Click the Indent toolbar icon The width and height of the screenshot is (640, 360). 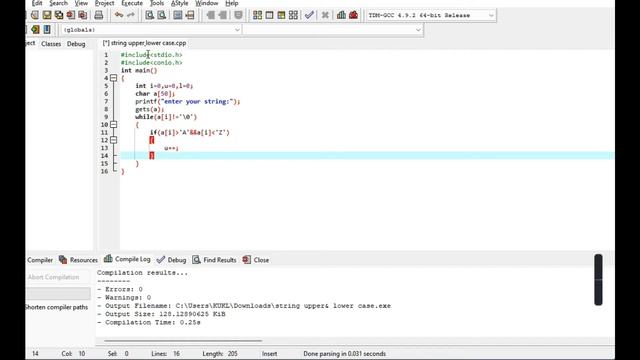(x=211, y=15)
